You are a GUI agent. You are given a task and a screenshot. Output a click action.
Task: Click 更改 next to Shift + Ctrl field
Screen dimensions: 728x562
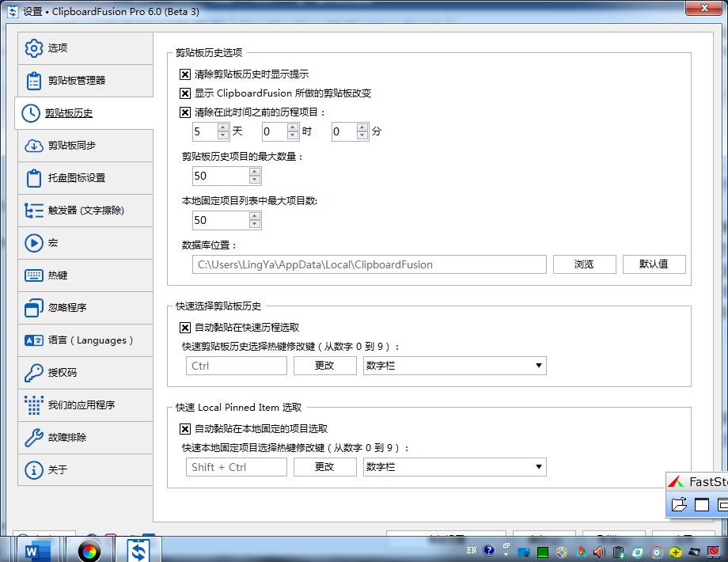(324, 467)
